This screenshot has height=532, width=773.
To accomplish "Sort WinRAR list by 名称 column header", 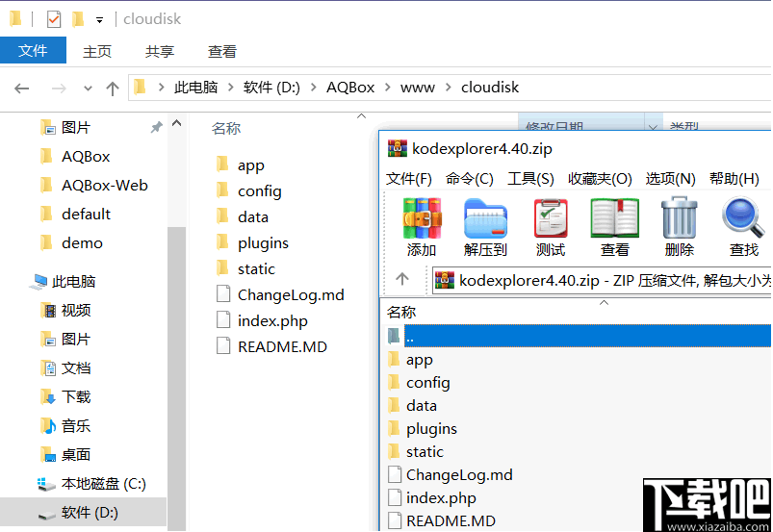I will (x=401, y=312).
